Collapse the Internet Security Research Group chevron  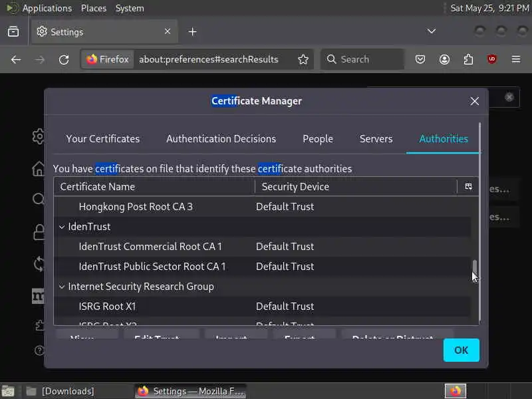(62, 287)
